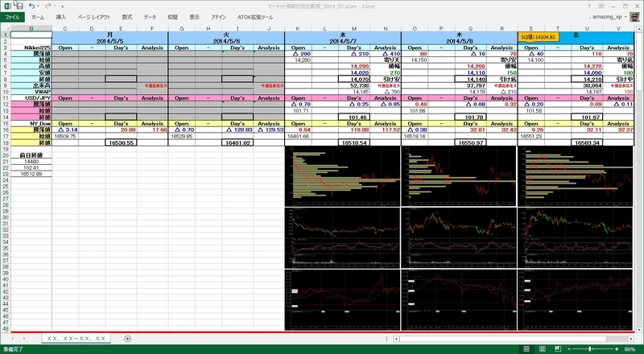Image resolution: width=644 pixels, height=354 pixels.
Task: Select the 2014/5/7 date cell
Action: click(343, 42)
